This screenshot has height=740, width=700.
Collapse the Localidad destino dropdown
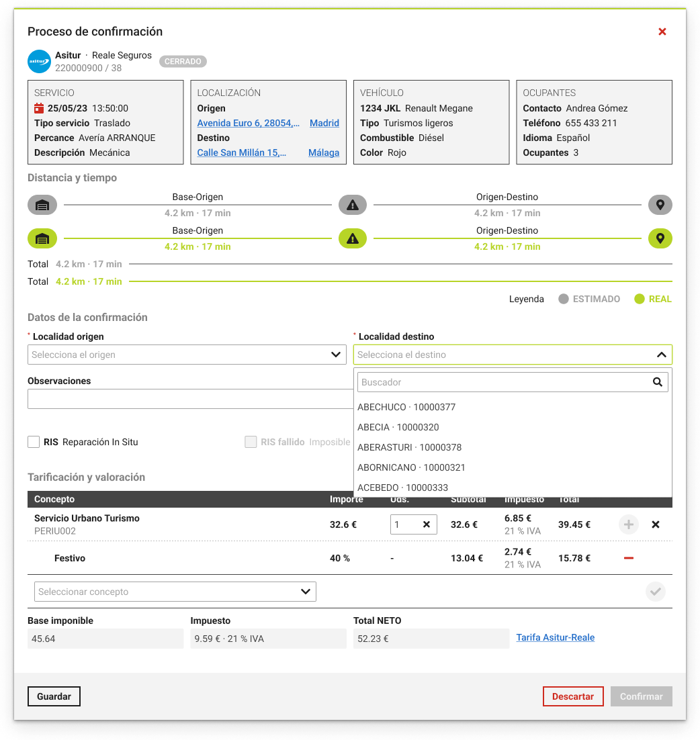661,355
